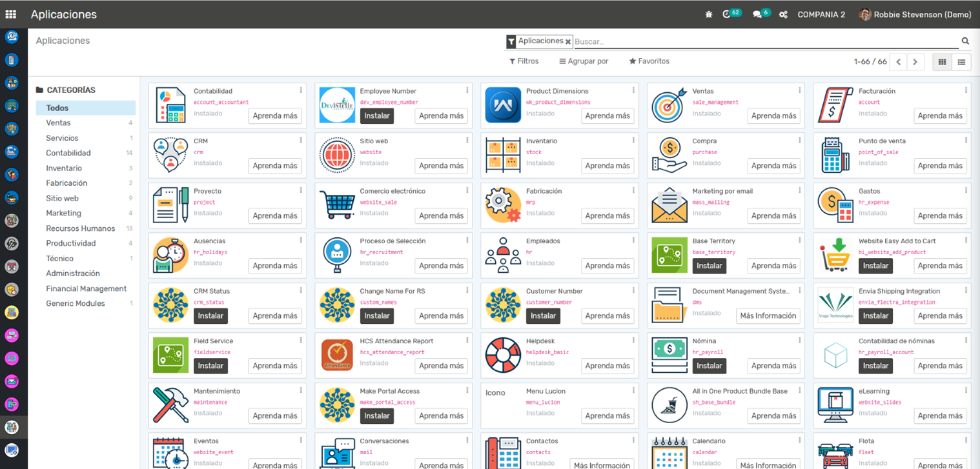This screenshot has width=980, height=469.
Task: Click Aprenda más on the Ventas card
Action: 773,116
